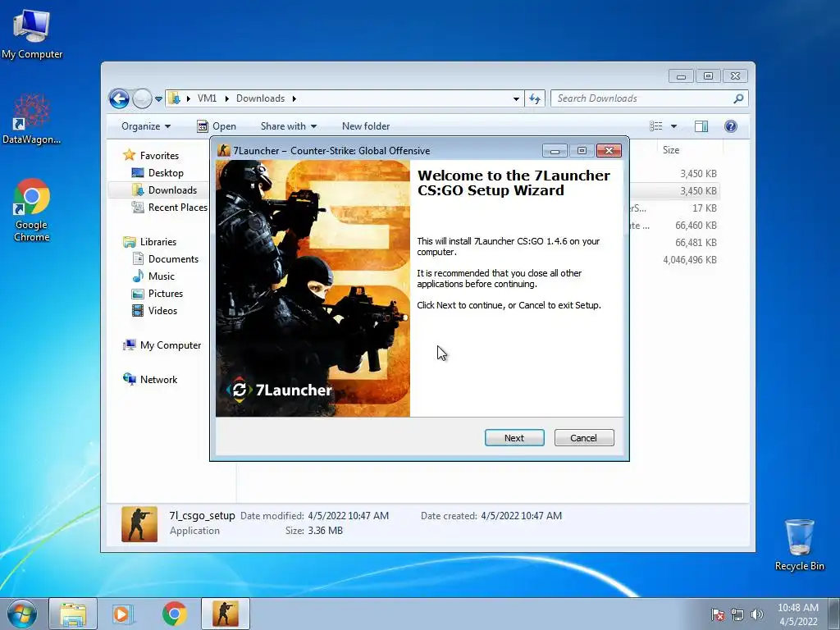
Task: Expand the arrow after Downloads breadcrumb
Action: [294, 98]
